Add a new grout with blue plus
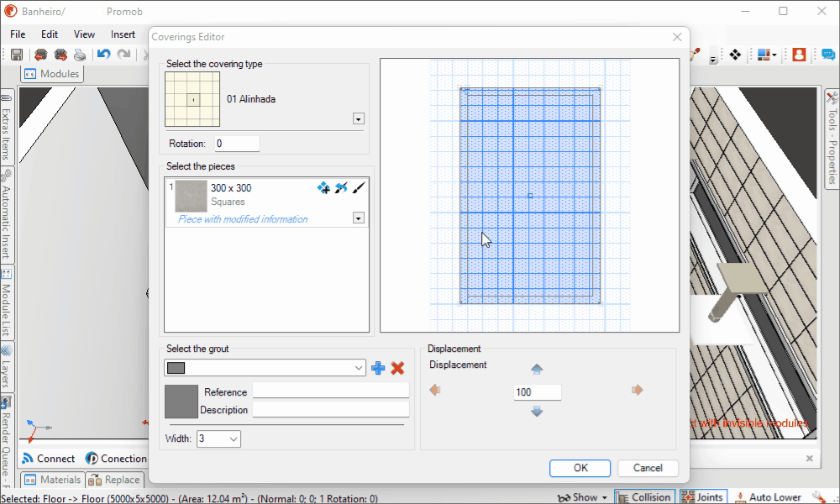Viewport: 840px width, 504px height. pyautogui.click(x=378, y=368)
